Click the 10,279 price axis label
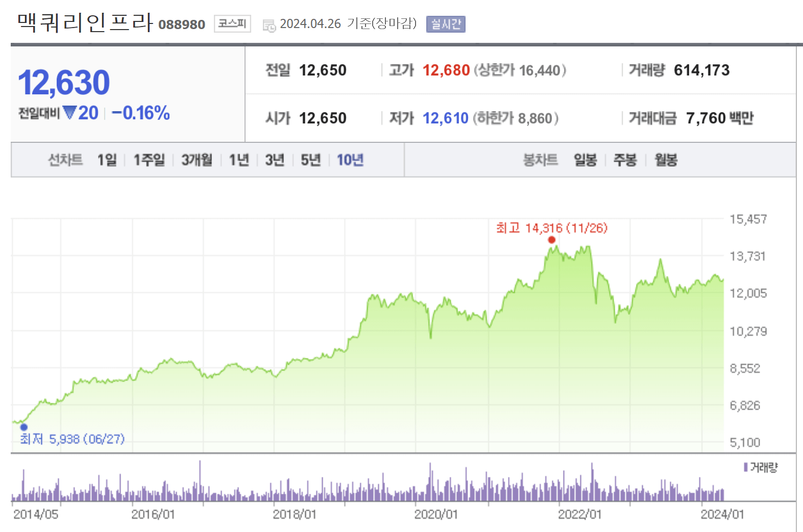803x532 pixels. (748, 332)
